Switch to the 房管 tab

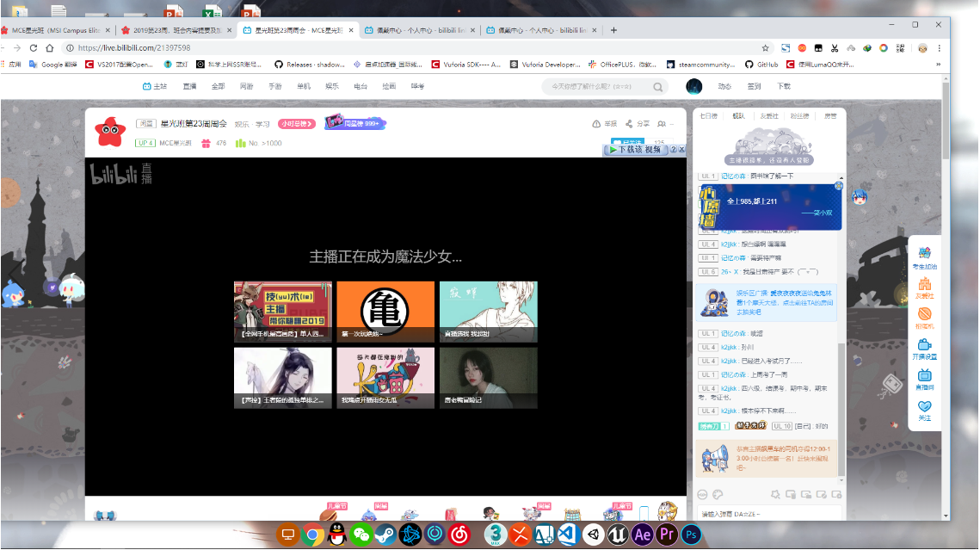coord(830,116)
